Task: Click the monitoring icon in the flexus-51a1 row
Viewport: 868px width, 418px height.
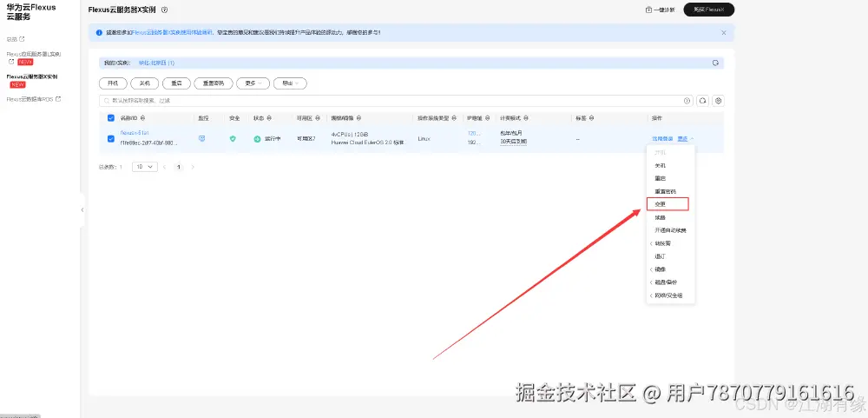Action: (x=202, y=138)
